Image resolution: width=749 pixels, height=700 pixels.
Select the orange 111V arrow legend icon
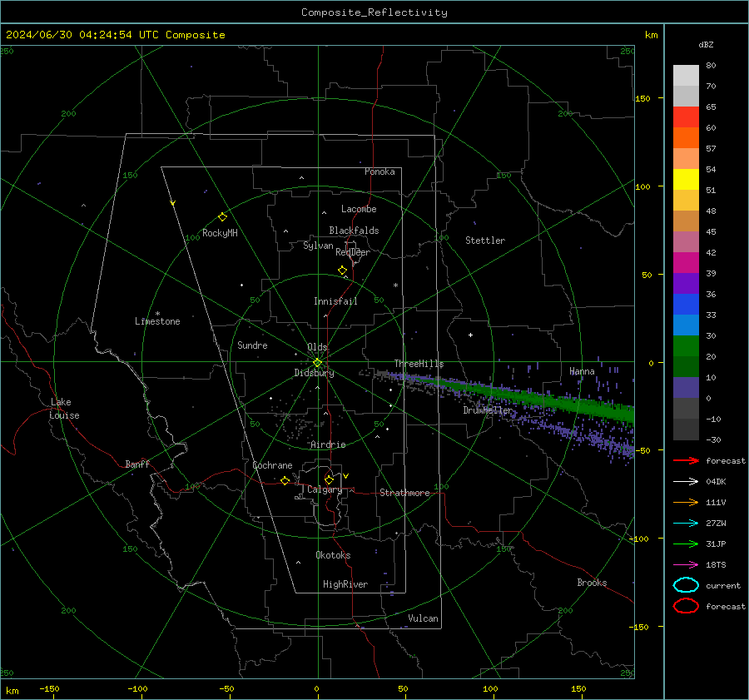tap(686, 502)
